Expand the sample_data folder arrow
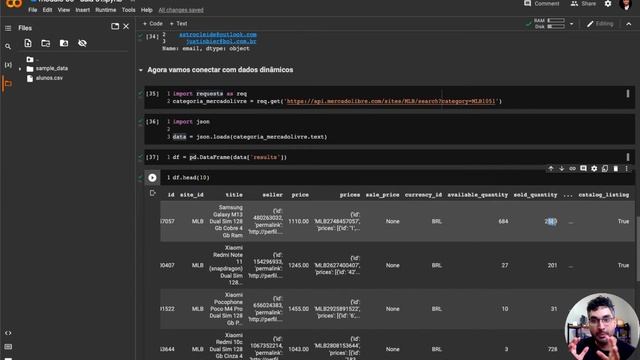The height and width of the screenshot is (360, 640). (x=20, y=69)
